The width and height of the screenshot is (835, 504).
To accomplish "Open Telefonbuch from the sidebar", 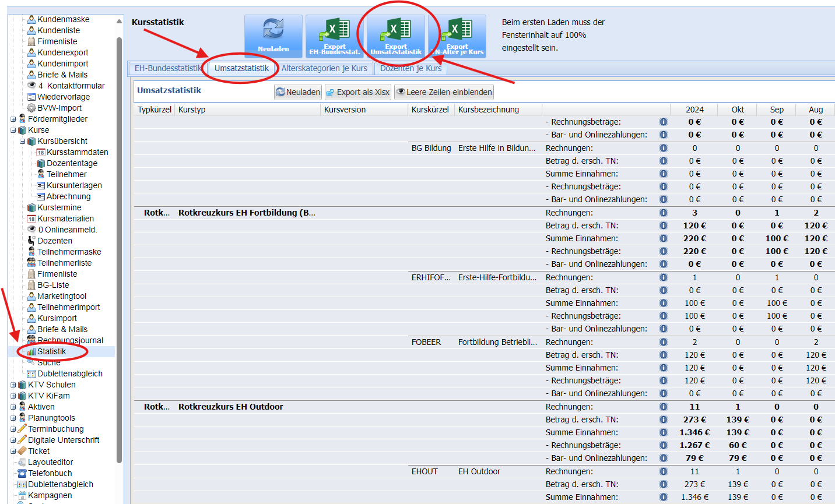I will tap(50, 473).
